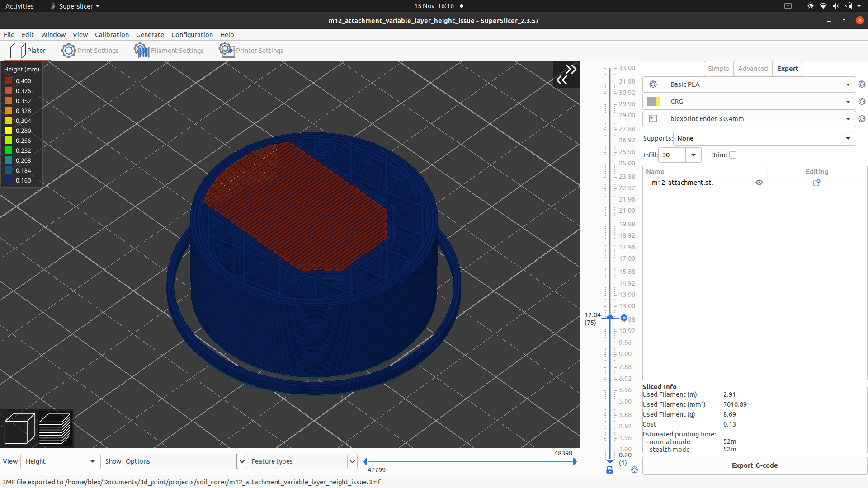868x488 pixels.
Task: Open the File menu
Action: (x=9, y=35)
